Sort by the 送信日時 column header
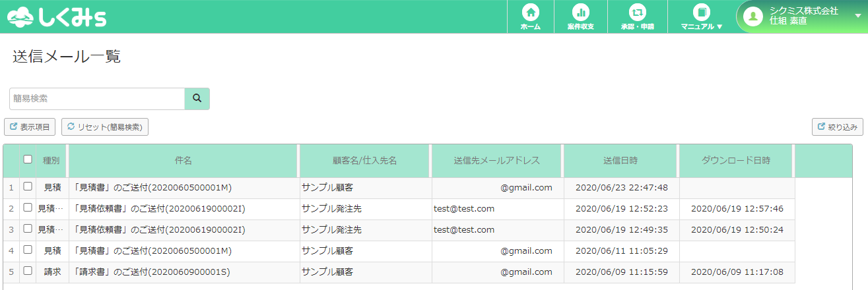 click(x=620, y=161)
